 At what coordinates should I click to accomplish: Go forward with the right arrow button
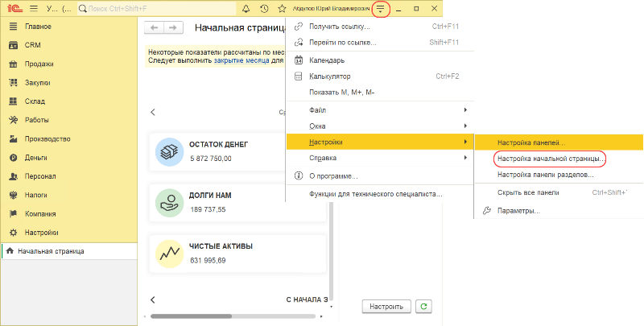point(173,27)
